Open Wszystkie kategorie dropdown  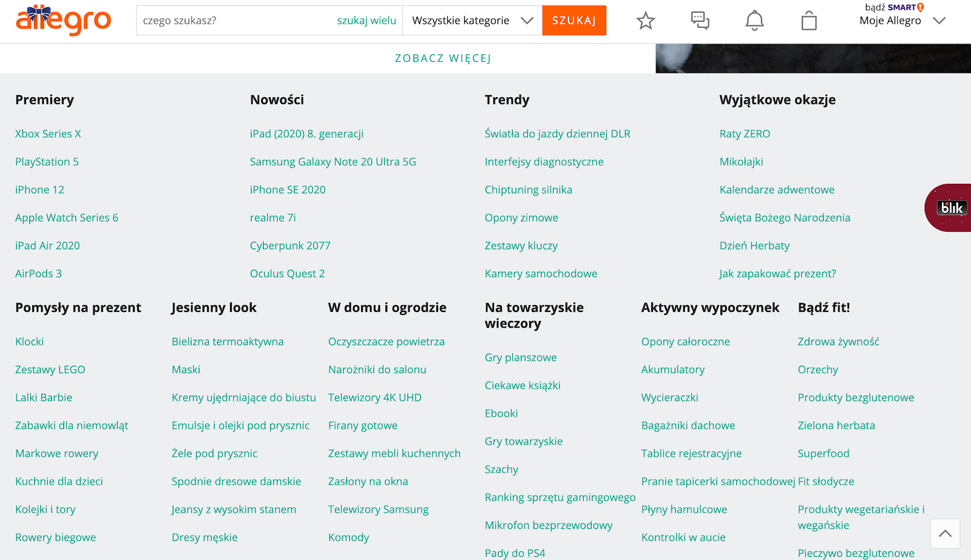click(473, 21)
